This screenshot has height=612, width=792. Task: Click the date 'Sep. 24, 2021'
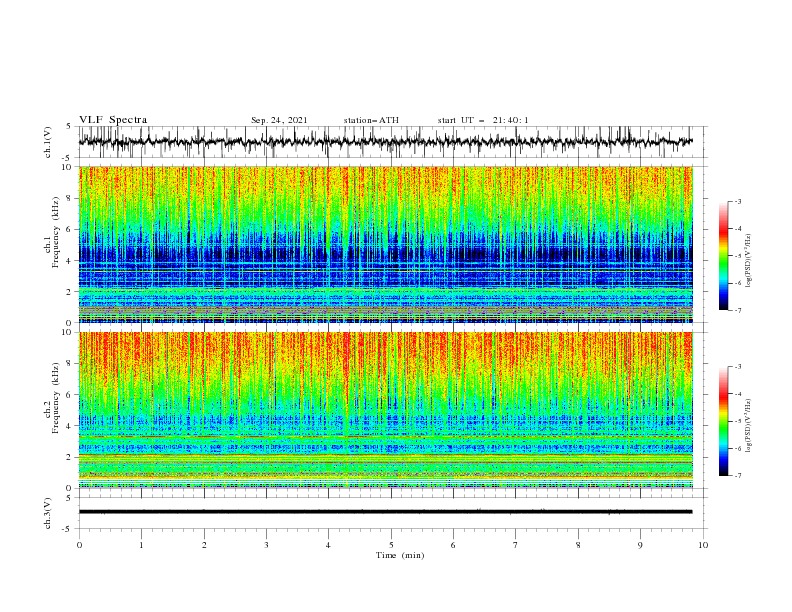[x=279, y=120]
